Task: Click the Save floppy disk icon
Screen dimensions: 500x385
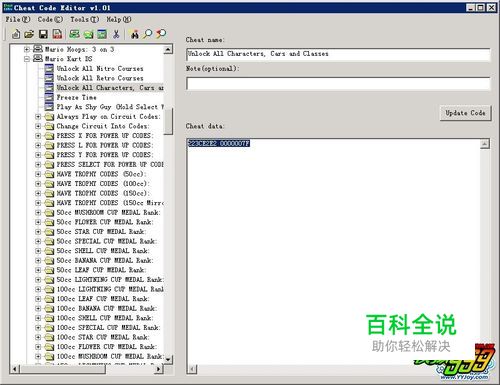Action: coord(43,34)
